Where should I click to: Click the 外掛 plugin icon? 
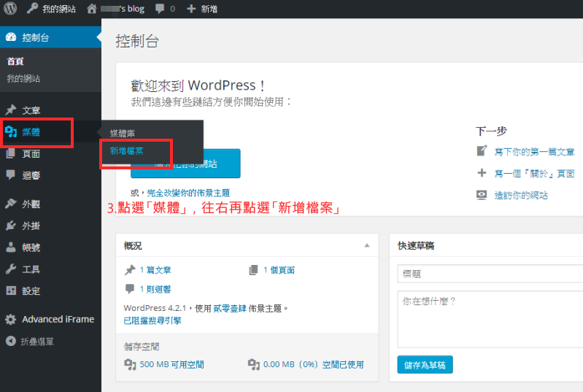point(11,226)
